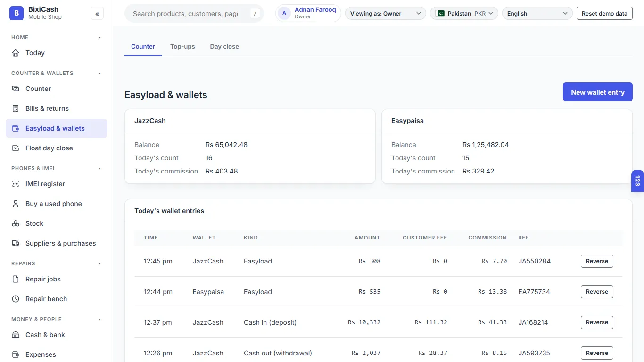
Task: Reverse the JA168214 cash in entry
Action: tap(597, 322)
